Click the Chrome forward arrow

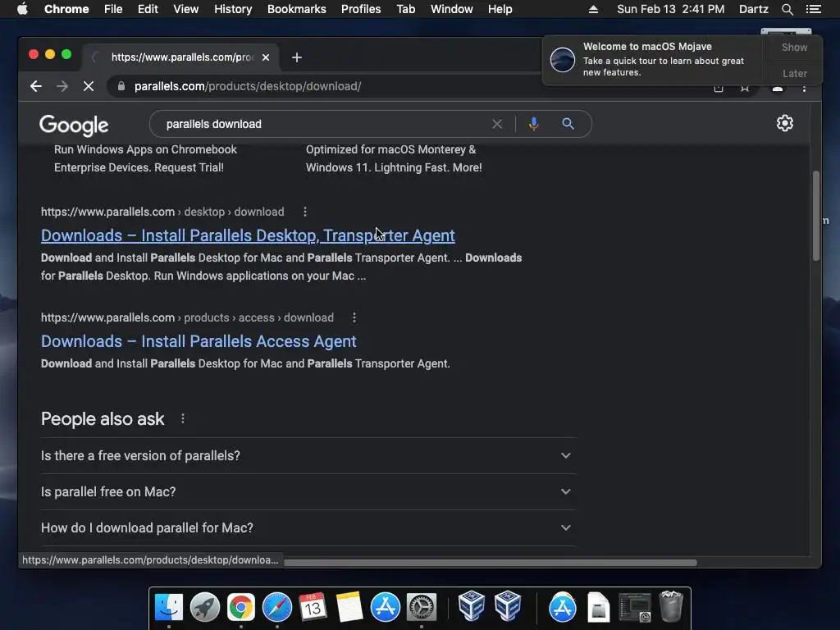(x=62, y=86)
